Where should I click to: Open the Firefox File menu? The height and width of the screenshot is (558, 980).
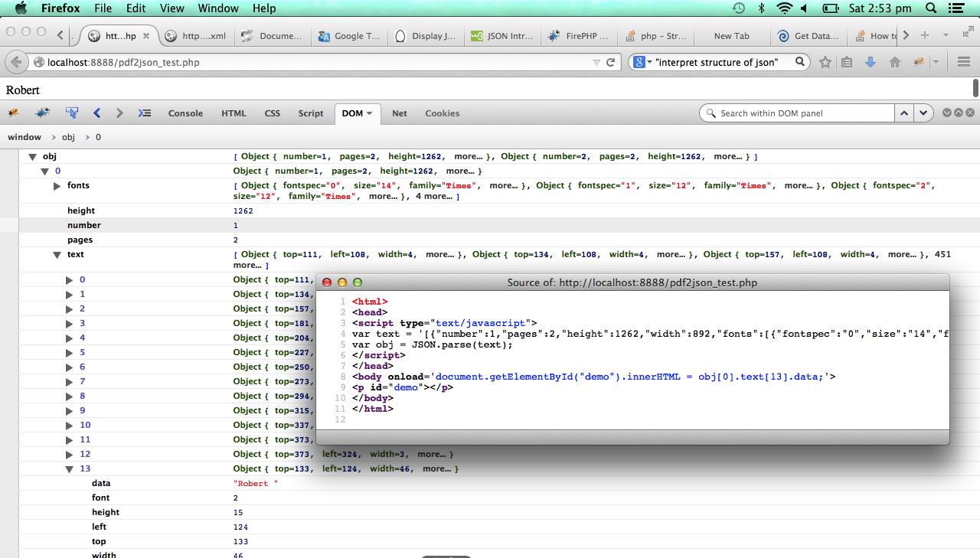coord(103,8)
